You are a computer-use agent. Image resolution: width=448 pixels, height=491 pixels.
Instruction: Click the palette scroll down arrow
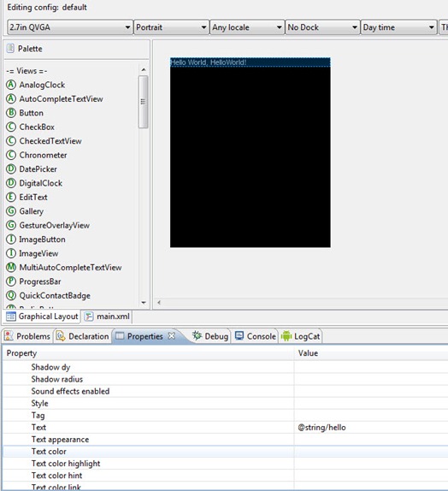144,303
